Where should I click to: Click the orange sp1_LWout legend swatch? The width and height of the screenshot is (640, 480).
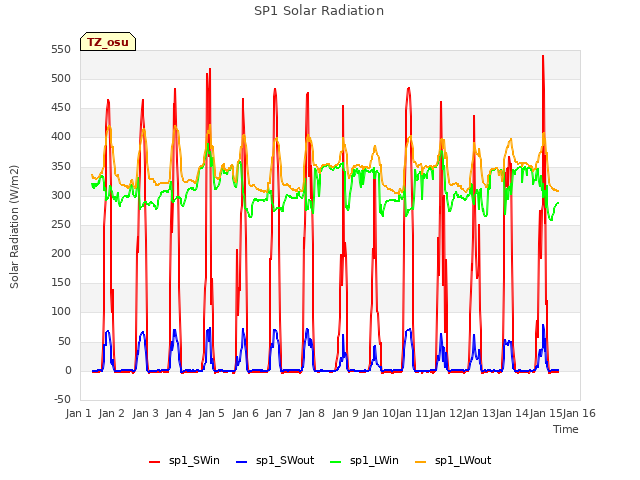[420, 462]
